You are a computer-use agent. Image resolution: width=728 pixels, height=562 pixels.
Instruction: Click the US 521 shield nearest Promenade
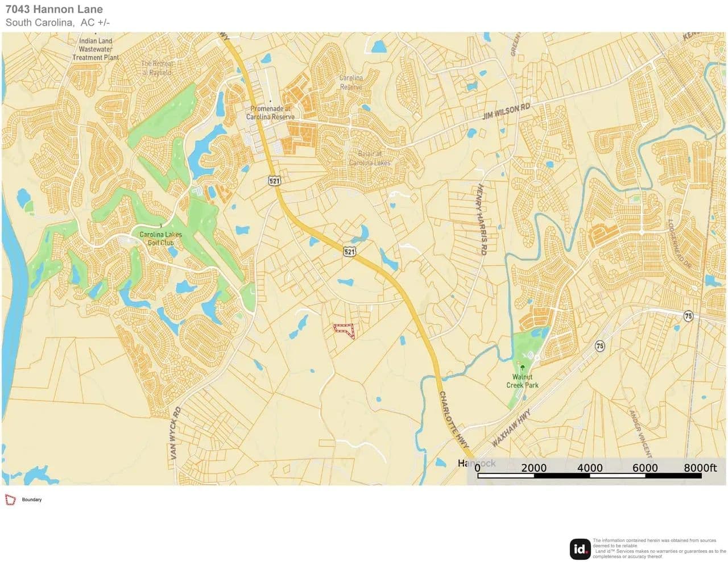[x=274, y=181]
